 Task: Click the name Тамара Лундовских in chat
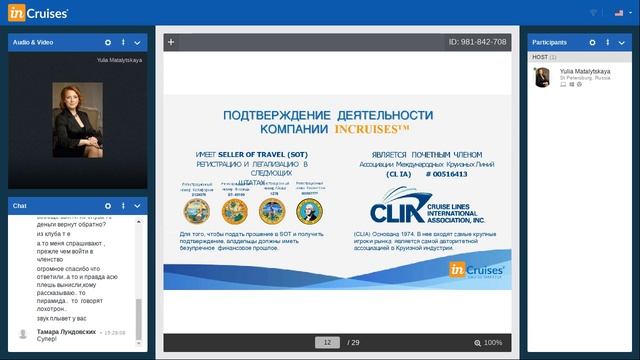click(x=66, y=332)
